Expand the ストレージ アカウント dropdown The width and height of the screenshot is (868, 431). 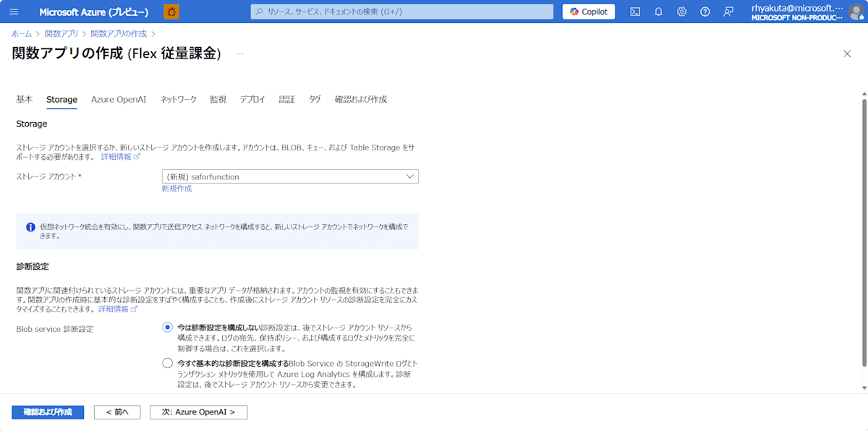[290, 176]
